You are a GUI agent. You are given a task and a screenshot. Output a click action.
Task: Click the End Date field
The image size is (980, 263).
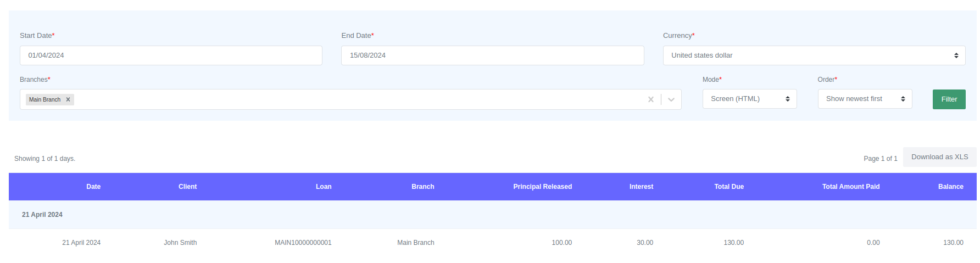(492, 55)
